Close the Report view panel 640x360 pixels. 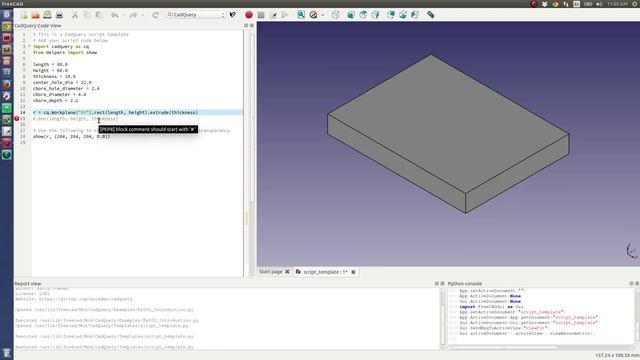(x=442, y=283)
